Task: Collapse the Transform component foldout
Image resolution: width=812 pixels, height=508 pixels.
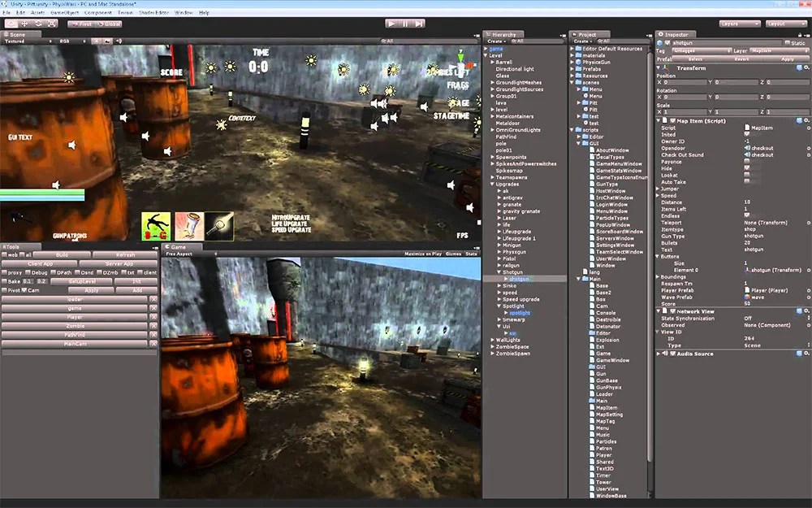Action: pyautogui.click(x=659, y=68)
